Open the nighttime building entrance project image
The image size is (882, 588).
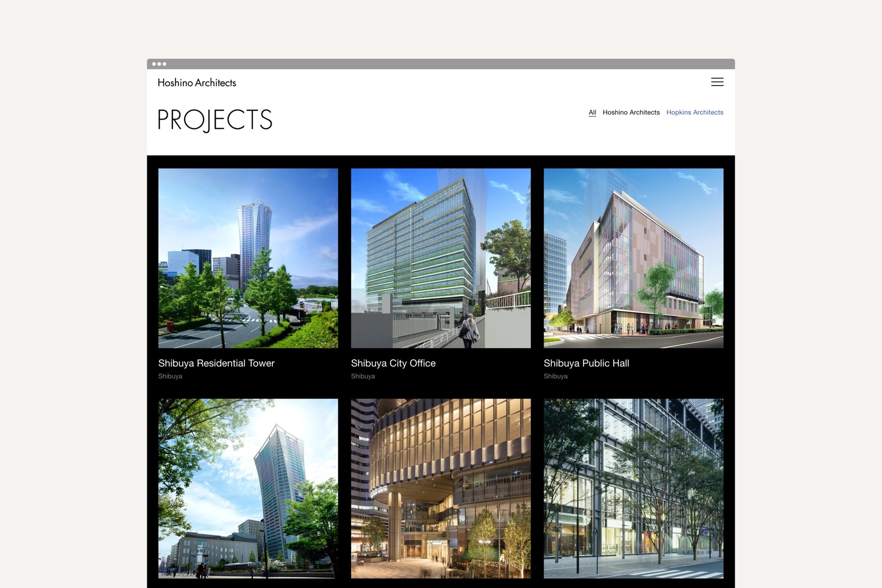click(441, 489)
